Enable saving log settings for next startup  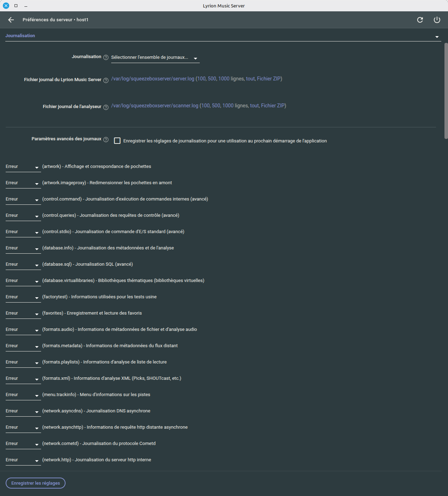point(117,141)
